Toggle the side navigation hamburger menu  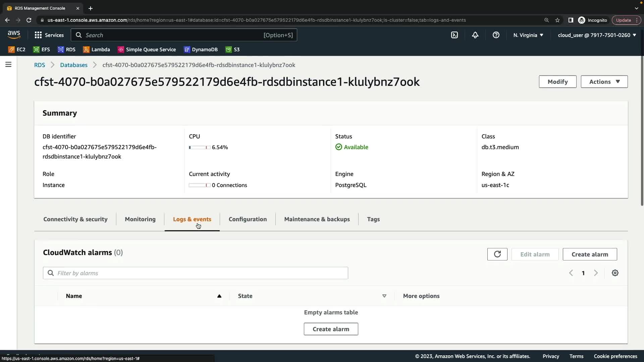point(8,64)
